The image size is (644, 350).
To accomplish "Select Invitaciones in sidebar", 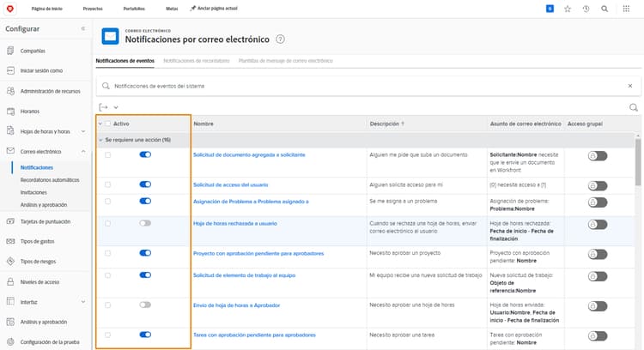I will (x=33, y=192).
